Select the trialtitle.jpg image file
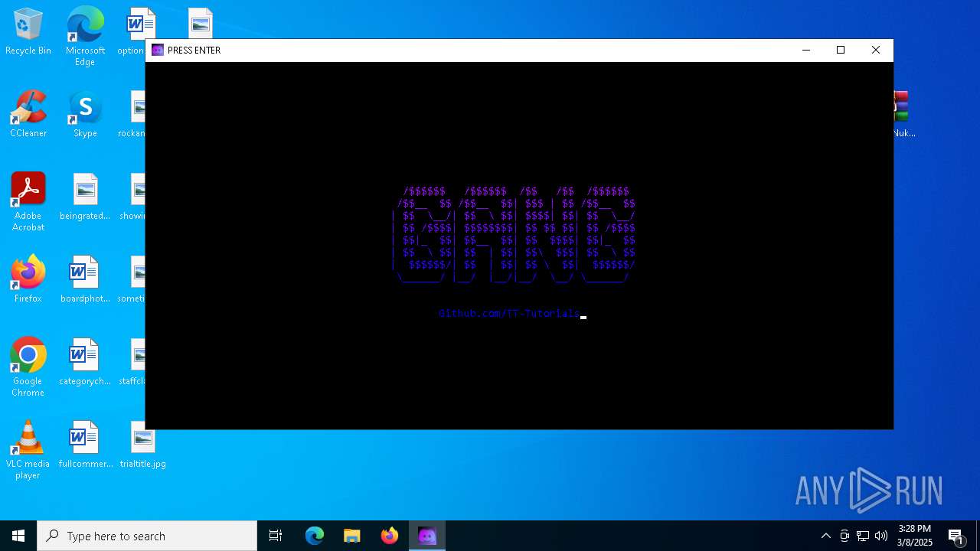The height and width of the screenshot is (551, 980). pos(143,445)
